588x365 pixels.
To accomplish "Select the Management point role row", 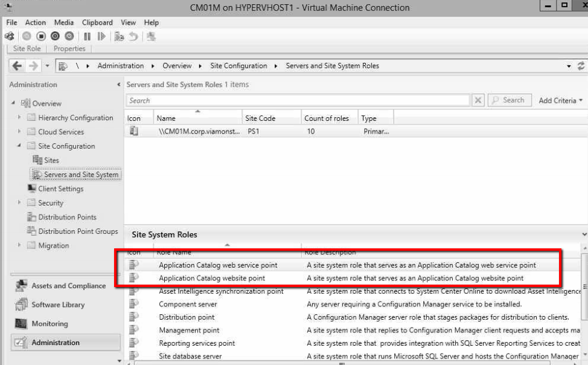I will click(189, 330).
